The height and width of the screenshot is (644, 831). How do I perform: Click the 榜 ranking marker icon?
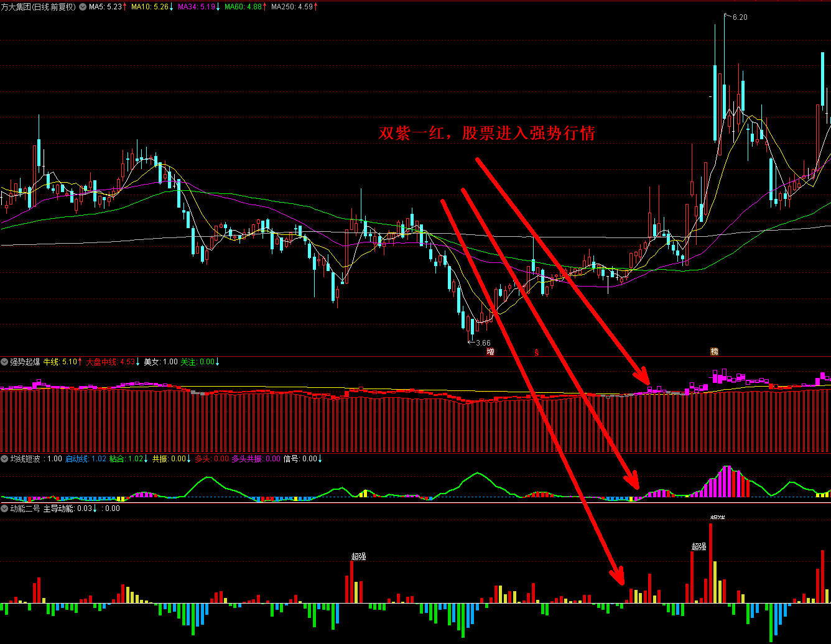[x=714, y=352]
